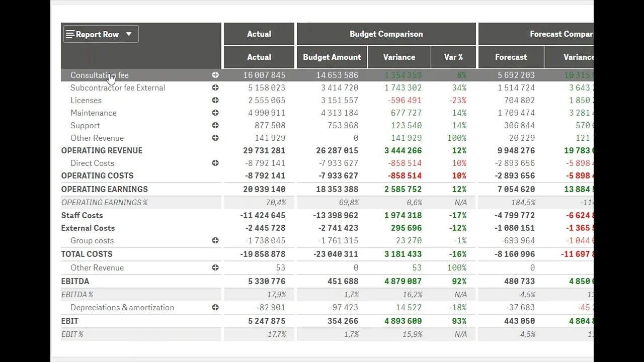Click the plus icon beside Licenses
Image resolution: width=644 pixels, height=362 pixels.
click(215, 100)
